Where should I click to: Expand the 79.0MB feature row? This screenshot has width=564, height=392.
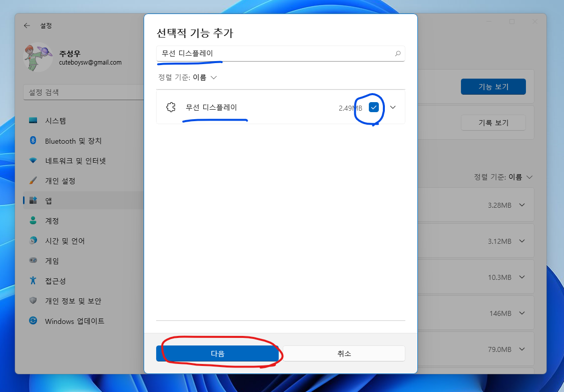pos(522,349)
